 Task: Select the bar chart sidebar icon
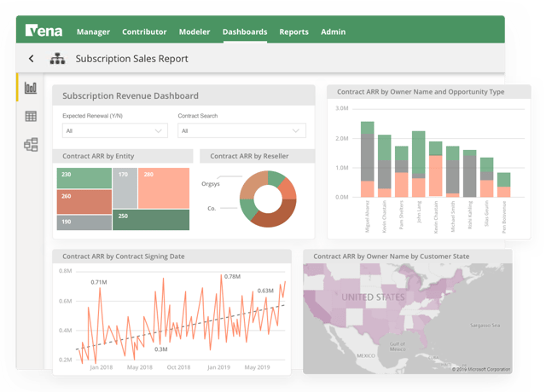31,88
